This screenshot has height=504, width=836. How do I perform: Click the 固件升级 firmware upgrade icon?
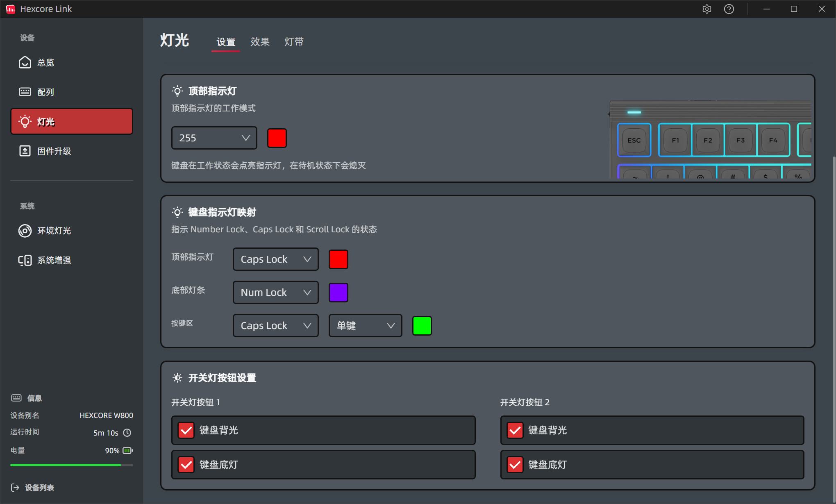point(25,151)
